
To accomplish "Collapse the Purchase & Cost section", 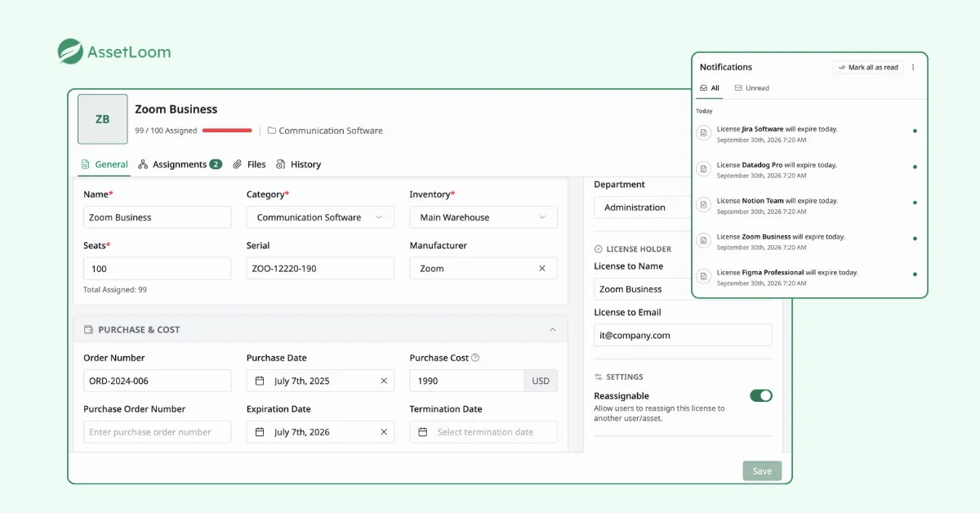I will click(553, 330).
